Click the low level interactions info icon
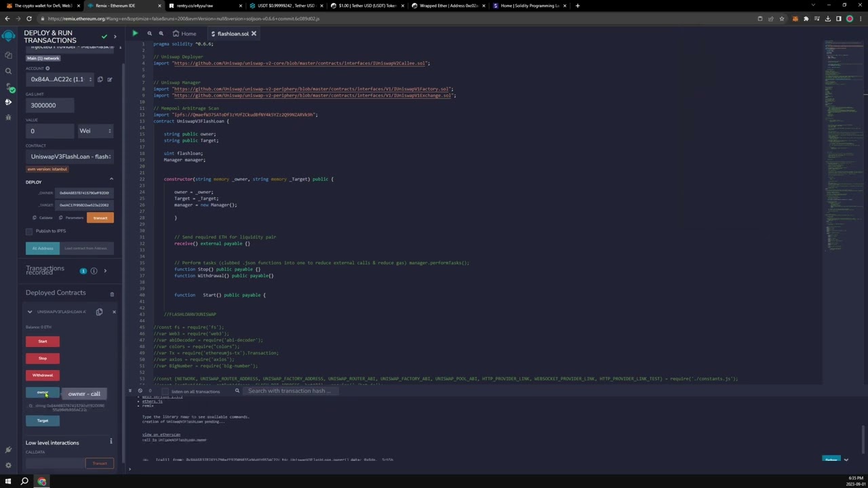The image size is (868, 488). click(111, 441)
